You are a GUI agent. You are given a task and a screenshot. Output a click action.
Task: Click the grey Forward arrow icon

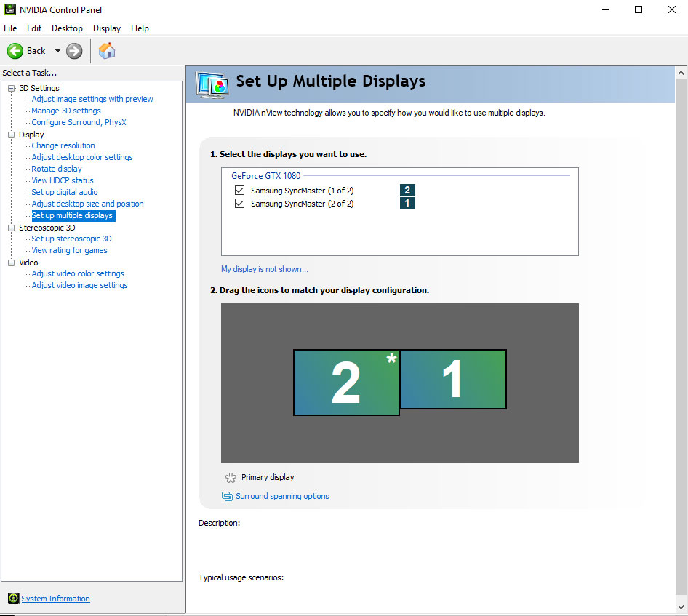(x=74, y=51)
